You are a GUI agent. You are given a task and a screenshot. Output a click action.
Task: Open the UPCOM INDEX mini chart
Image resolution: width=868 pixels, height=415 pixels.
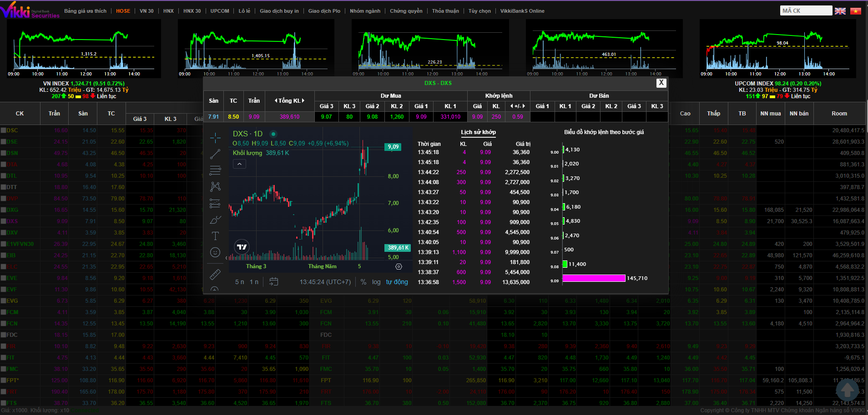click(777, 49)
